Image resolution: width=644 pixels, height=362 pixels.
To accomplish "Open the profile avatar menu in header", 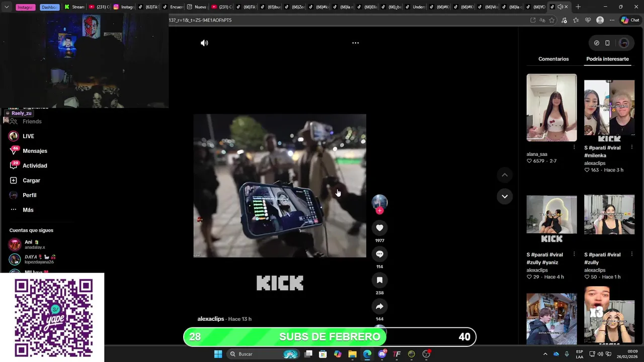I will pos(624,43).
